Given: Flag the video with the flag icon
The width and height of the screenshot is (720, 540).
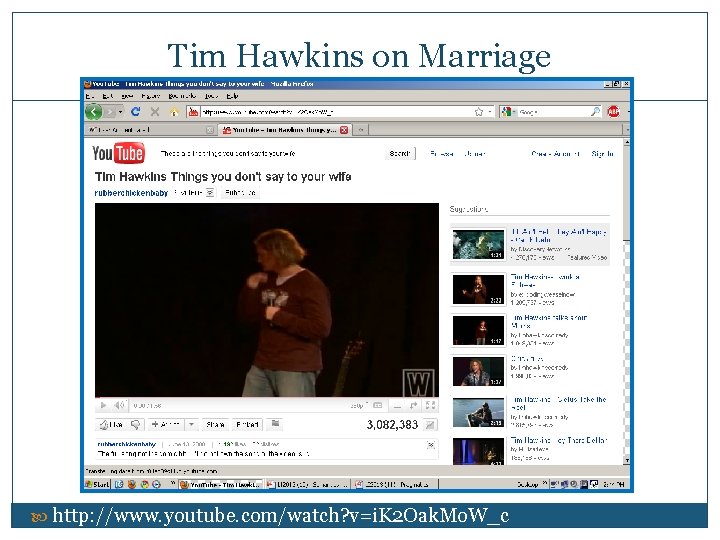Looking at the screenshot, I should point(276,424).
